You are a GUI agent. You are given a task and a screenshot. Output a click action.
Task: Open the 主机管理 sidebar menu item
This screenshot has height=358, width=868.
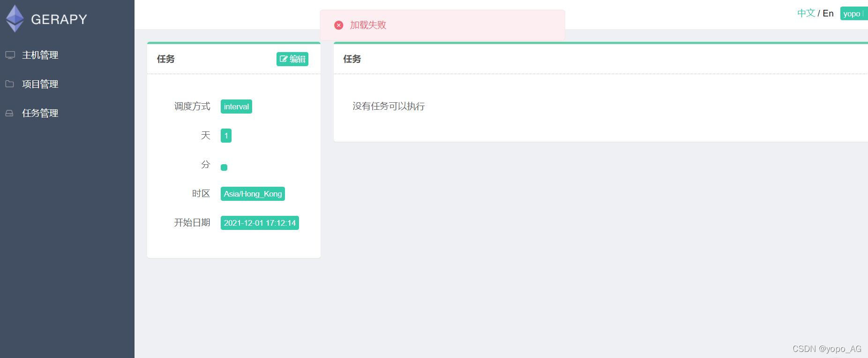pyautogui.click(x=40, y=55)
